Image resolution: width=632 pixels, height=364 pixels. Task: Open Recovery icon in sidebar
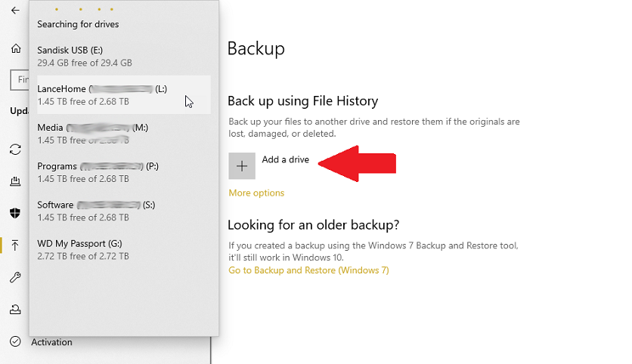(x=15, y=309)
